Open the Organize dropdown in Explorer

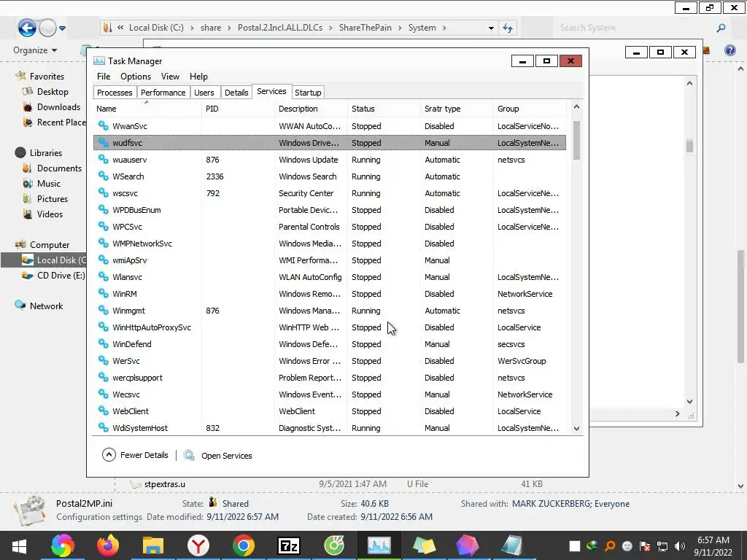tap(35, 50)
